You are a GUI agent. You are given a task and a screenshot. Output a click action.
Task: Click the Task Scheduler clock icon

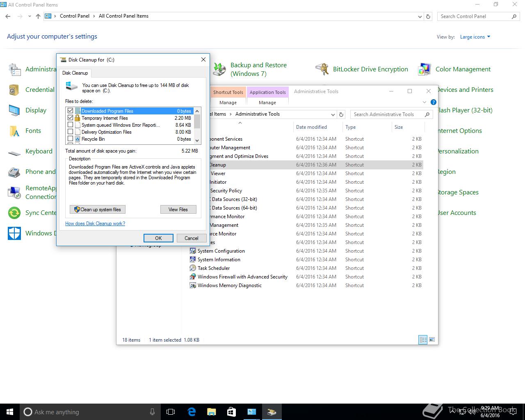[x=192, y=268]
